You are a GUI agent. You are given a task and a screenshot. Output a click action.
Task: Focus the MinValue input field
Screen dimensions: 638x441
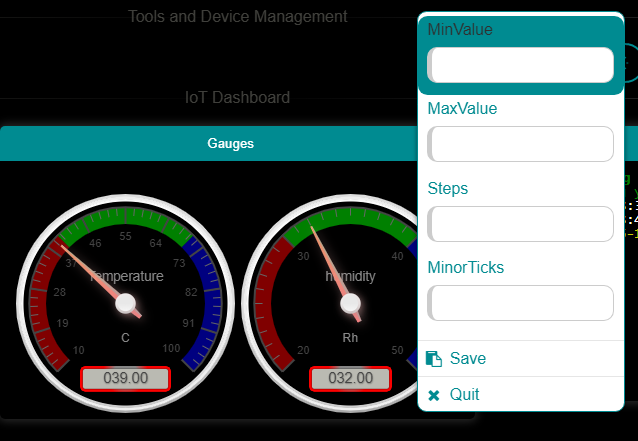pos(520,65)
